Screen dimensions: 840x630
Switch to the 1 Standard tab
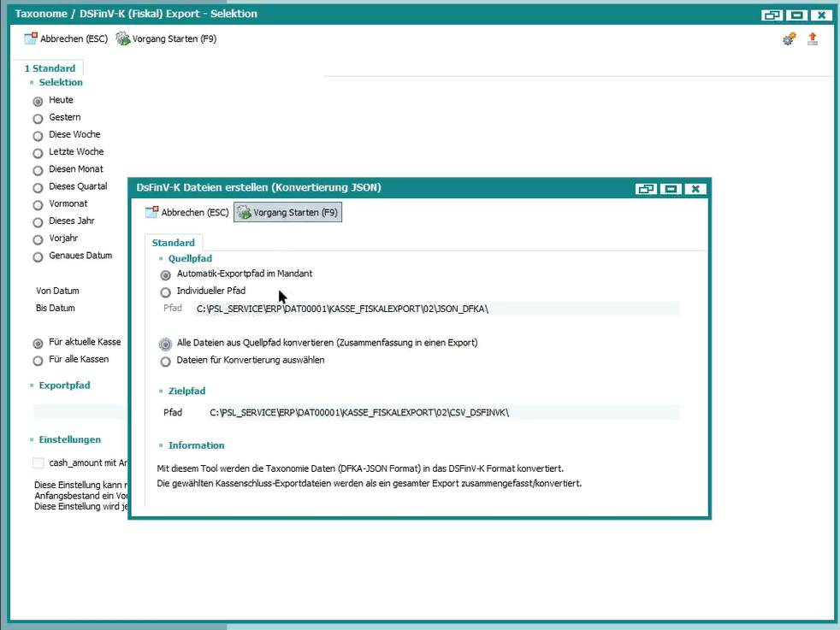coord(50,68)
